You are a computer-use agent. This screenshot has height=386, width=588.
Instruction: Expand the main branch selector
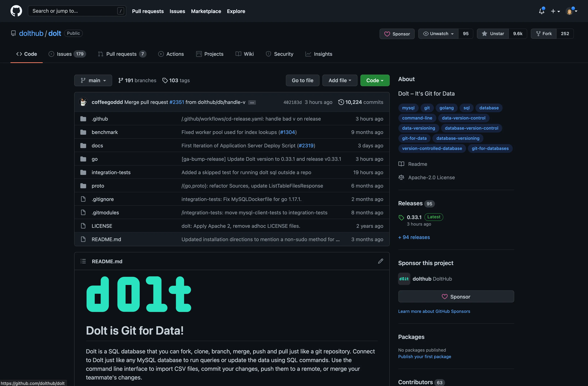click(93, 80)
